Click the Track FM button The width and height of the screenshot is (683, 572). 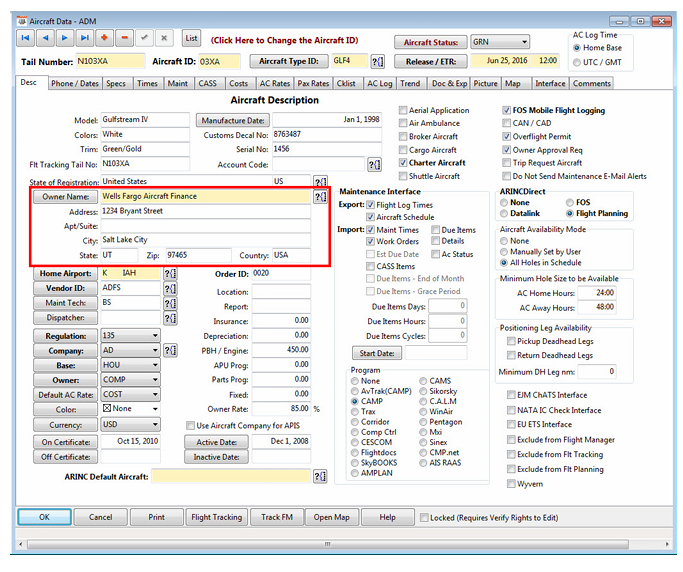coord(277,517)
